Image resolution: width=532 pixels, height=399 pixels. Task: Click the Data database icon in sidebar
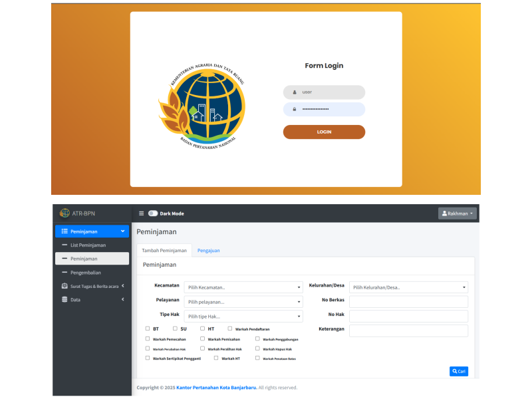click(65, 300)
